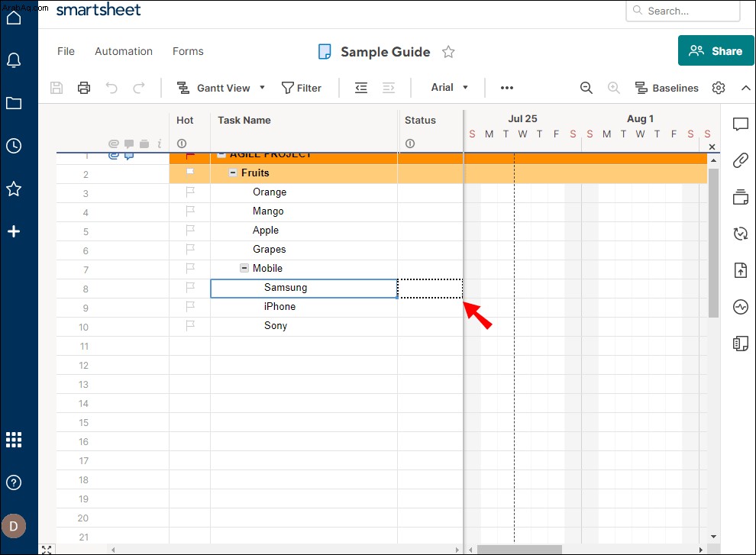Print the sheet
756x555 pixels.
tap(84, 88)
